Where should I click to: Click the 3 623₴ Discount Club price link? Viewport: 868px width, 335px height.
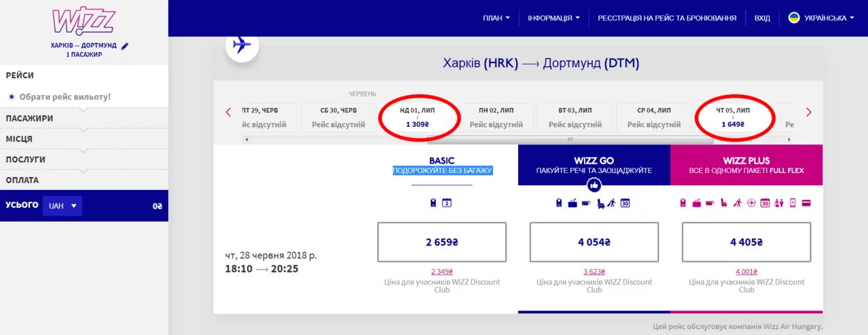pos(594,272)
